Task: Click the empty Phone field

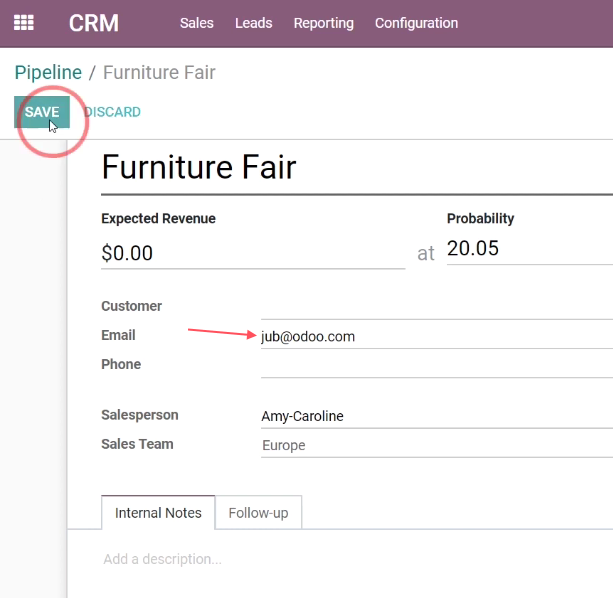Action: point(437,365)
